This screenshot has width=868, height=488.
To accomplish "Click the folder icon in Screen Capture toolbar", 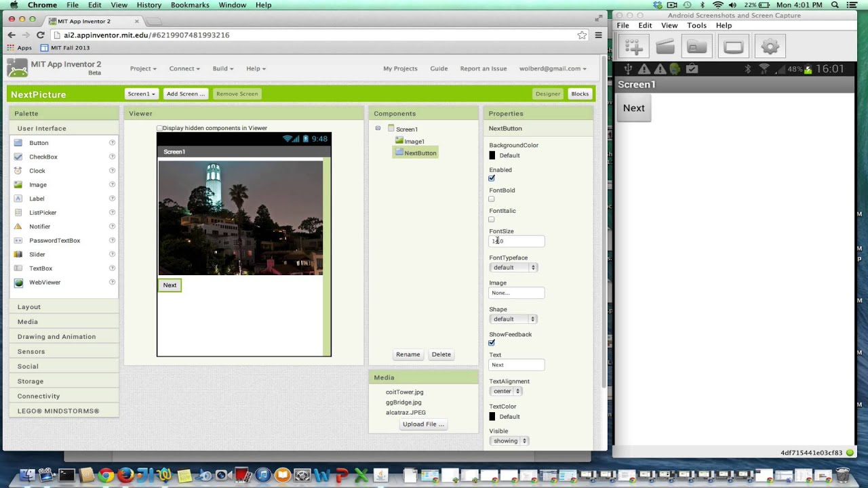I will pos(697,47).
